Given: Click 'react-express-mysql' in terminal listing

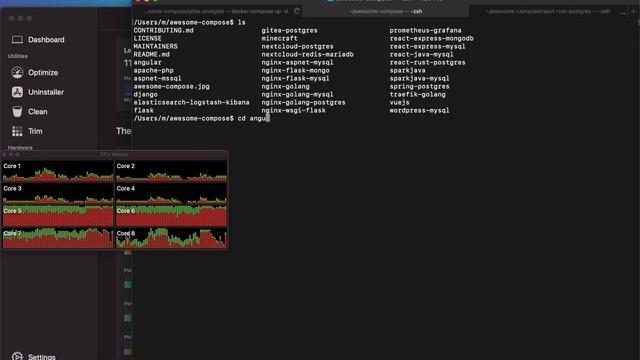Looking at the screenshot, I should coord(427,47).
